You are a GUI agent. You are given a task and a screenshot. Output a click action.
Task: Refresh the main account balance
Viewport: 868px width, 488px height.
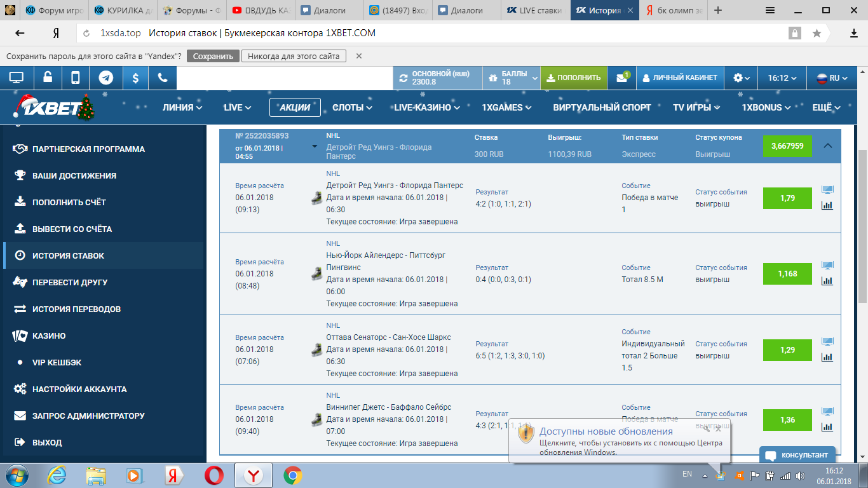point(403,78)
